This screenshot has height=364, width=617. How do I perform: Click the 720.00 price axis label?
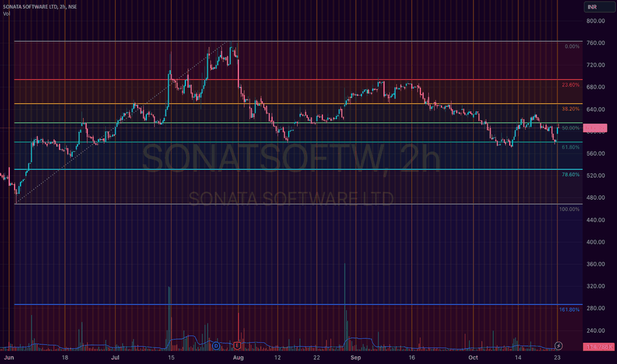click(x=595, y=65)
